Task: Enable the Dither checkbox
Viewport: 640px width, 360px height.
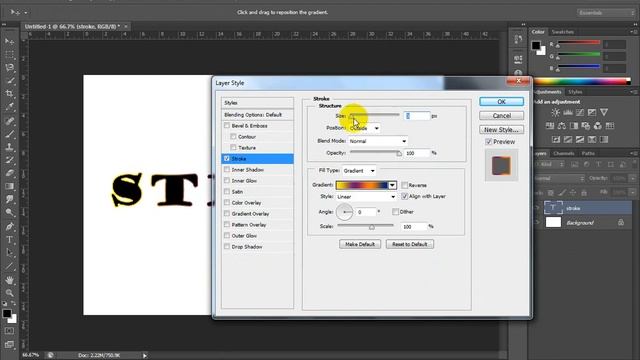Action: click(x=395, y=211)
